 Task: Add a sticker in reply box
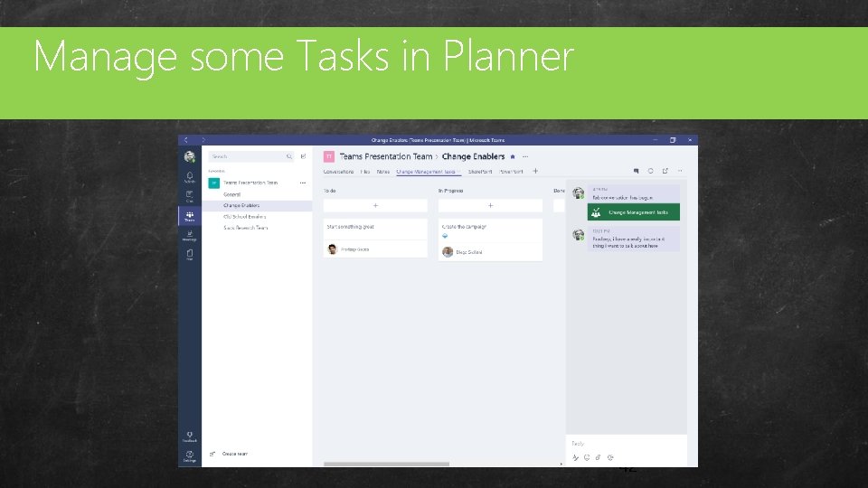click(610, 457)
